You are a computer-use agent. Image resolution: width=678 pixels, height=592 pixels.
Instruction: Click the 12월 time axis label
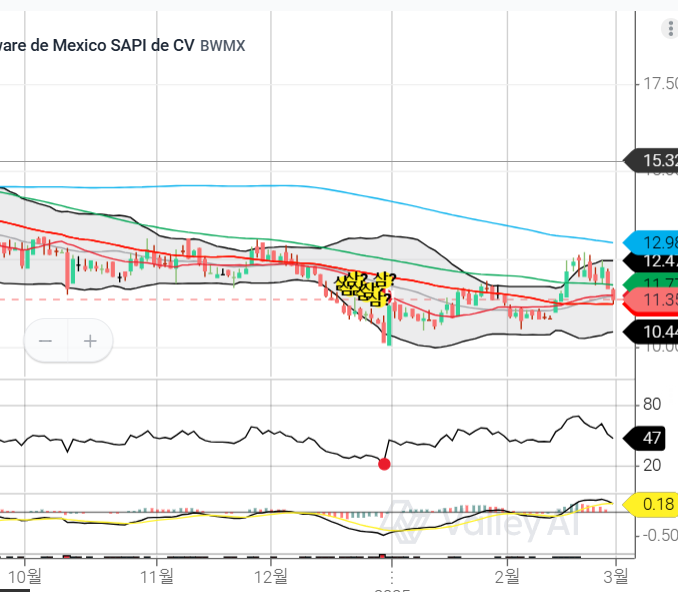pyautogui.click(x=271, y=575)
